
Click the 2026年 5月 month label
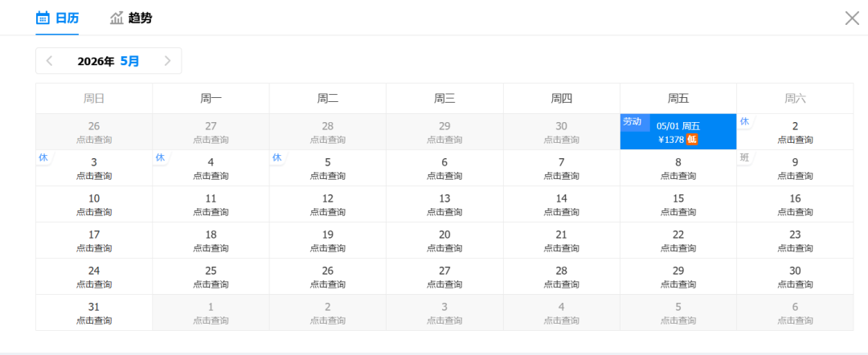(108, 61)
